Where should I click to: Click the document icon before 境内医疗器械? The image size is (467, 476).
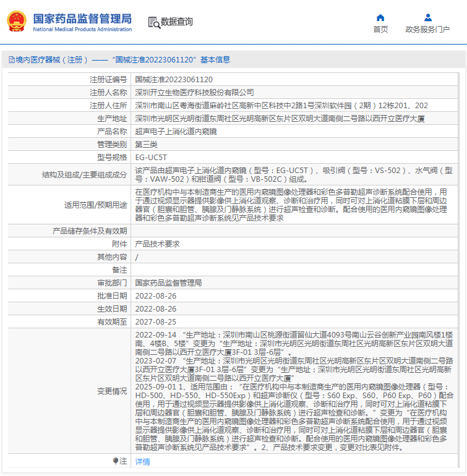pos(11,60)
